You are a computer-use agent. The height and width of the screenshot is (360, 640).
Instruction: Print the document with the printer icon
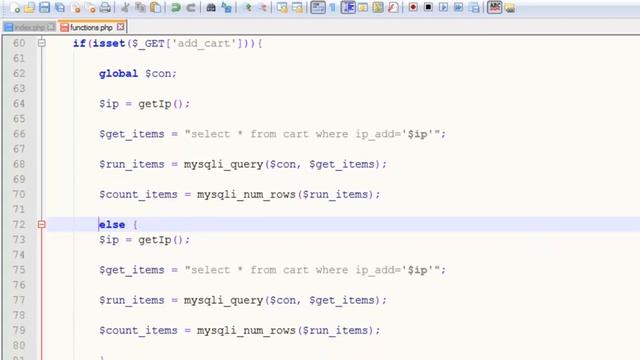[105, 7]
